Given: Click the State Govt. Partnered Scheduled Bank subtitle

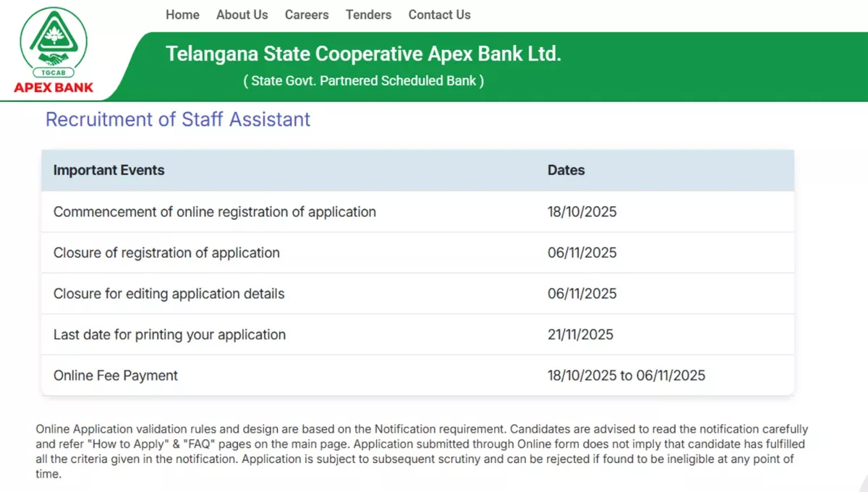Looking at the screenshot, I should click(363, 80).
